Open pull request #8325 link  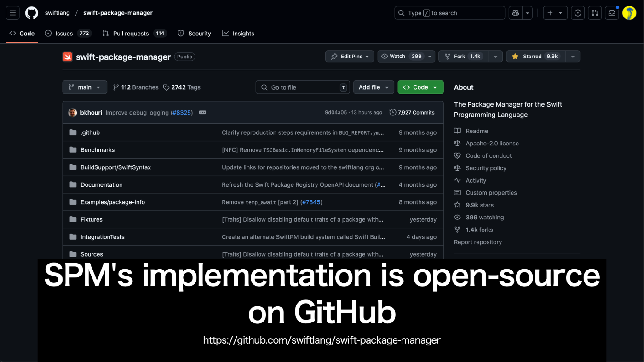click(x=181, y=113)
